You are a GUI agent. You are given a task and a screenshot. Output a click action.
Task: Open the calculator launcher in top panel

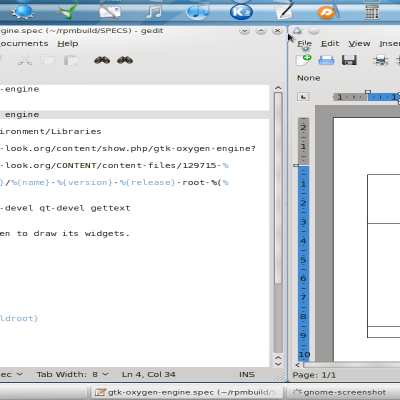coord(372,12)
